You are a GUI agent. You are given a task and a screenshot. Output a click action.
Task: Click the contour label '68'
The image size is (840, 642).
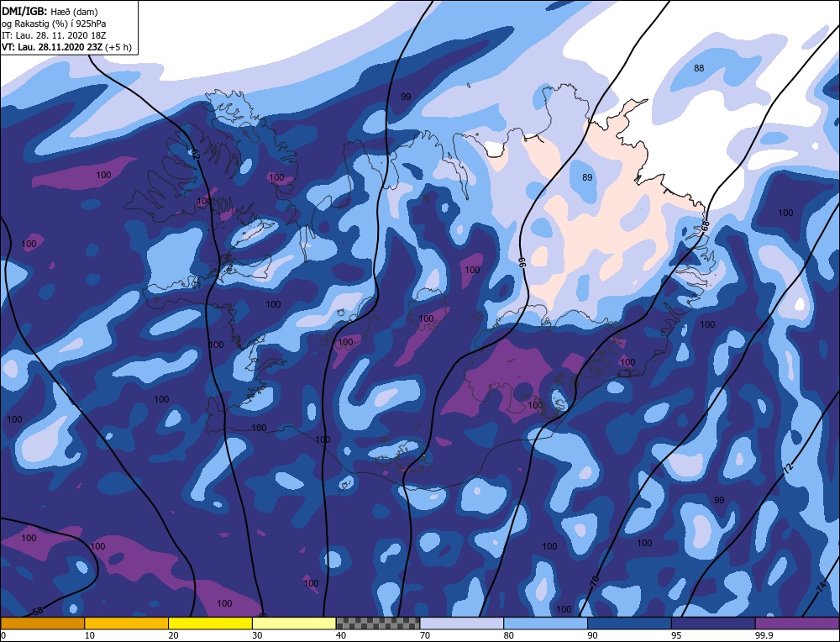pos(705,226)
